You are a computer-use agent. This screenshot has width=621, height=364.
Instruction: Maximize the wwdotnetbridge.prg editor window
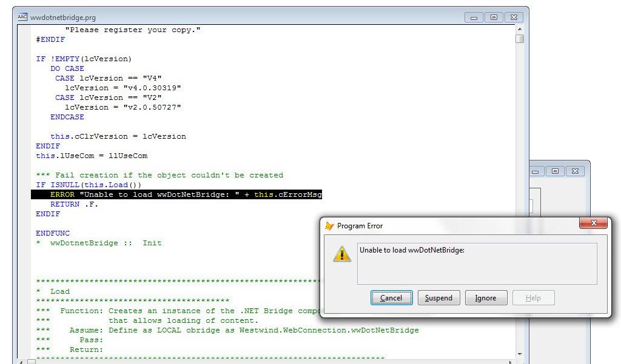coord(494,18)
